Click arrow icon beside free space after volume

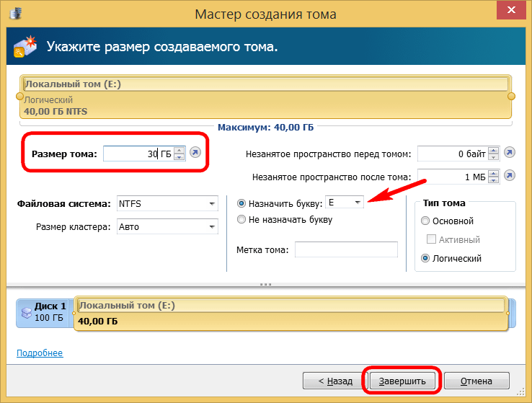coord(510,176)
